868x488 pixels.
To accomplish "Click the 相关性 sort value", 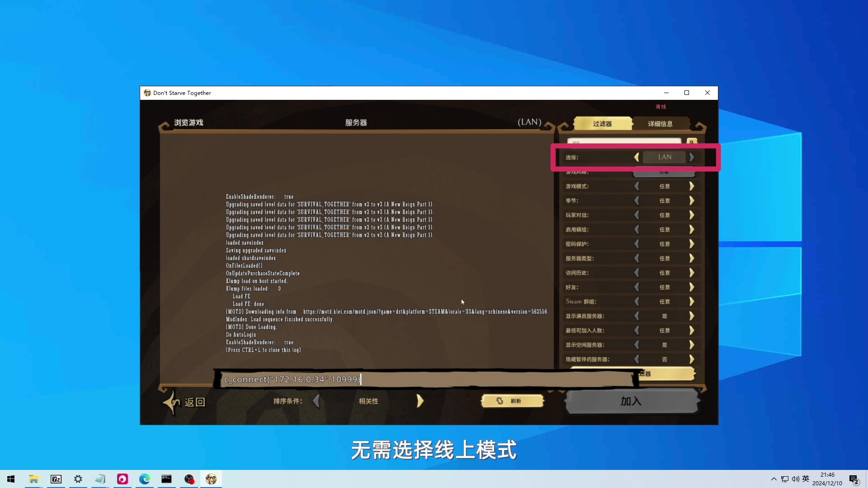I will point(368,401).
